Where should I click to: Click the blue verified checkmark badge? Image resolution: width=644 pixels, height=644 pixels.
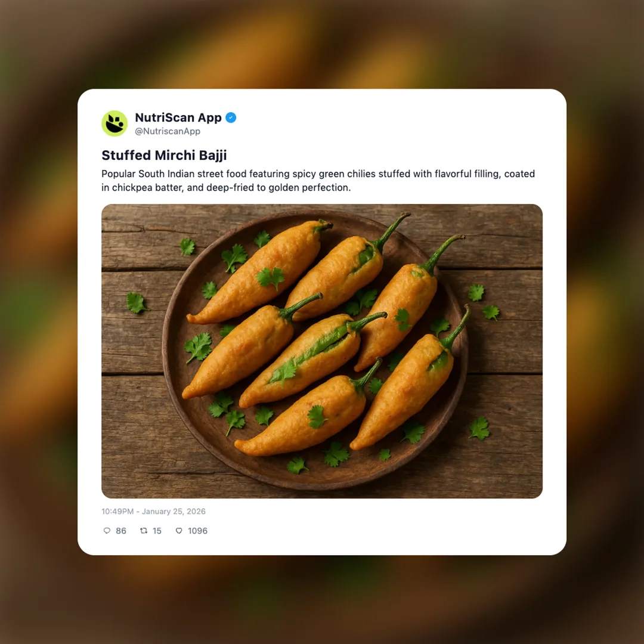pos(231,117)
